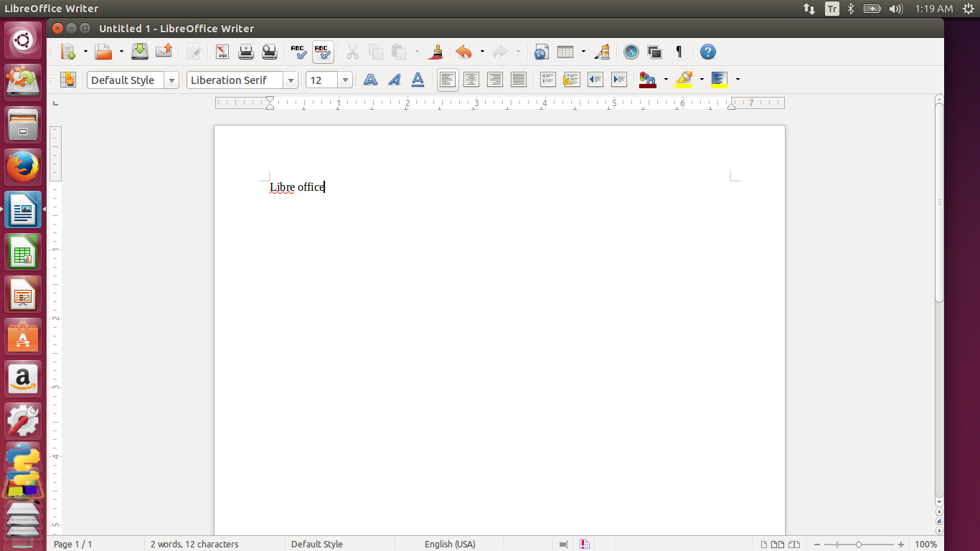980x551 pixels.
Task: Select the Print Preview icon
Action: (269, 52)
